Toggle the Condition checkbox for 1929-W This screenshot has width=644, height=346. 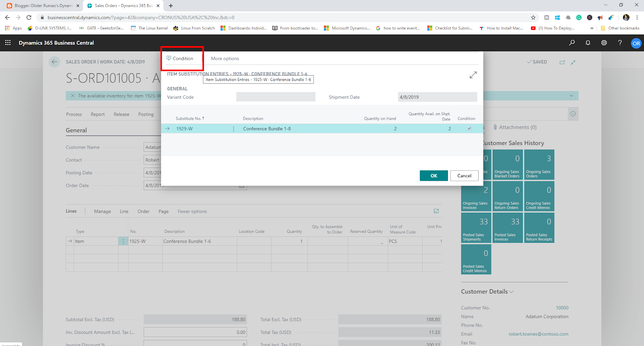coord(469,128)
